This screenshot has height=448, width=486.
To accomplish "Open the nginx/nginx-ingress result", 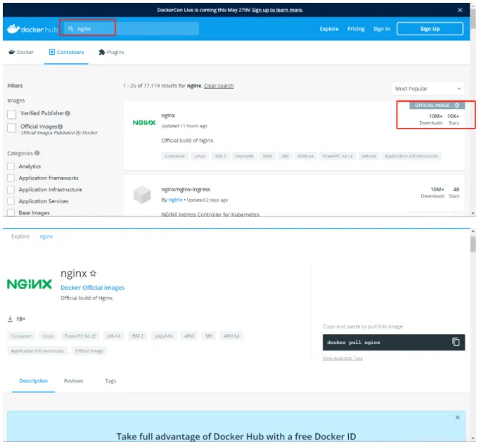I will [x=186, y=189].
